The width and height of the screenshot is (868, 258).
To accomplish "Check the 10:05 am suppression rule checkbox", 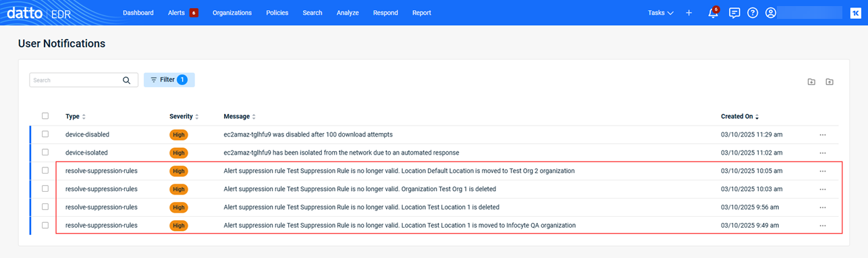I will 45,171.
